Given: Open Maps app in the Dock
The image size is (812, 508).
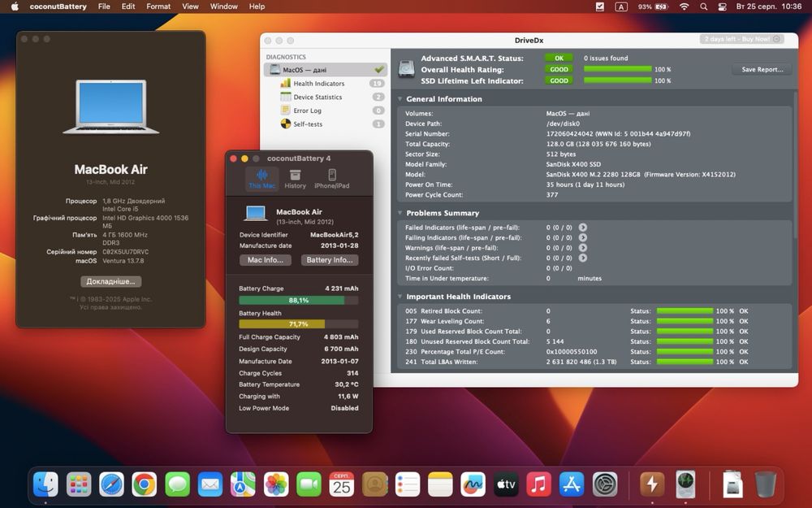Looking at the screenshot, I should [x=243, y=484].
